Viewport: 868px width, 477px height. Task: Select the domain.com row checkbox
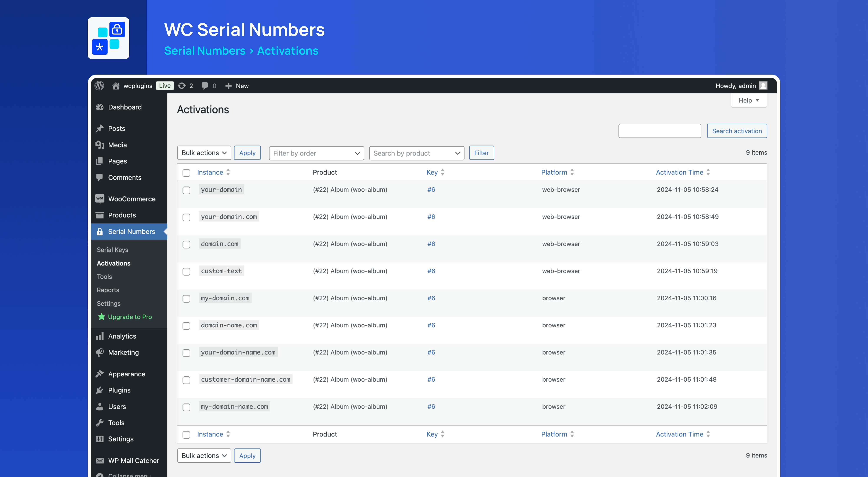186,244
